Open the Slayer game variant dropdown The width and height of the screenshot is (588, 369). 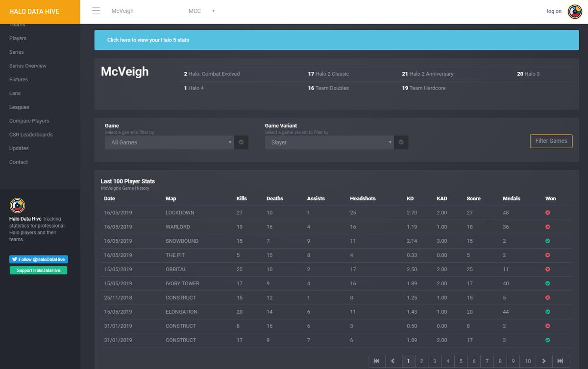tap(329, 142)
